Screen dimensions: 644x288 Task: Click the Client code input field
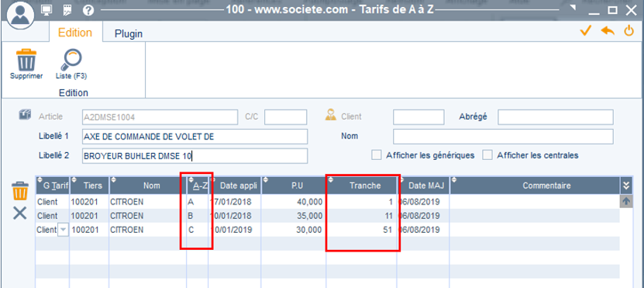(418, 117)
